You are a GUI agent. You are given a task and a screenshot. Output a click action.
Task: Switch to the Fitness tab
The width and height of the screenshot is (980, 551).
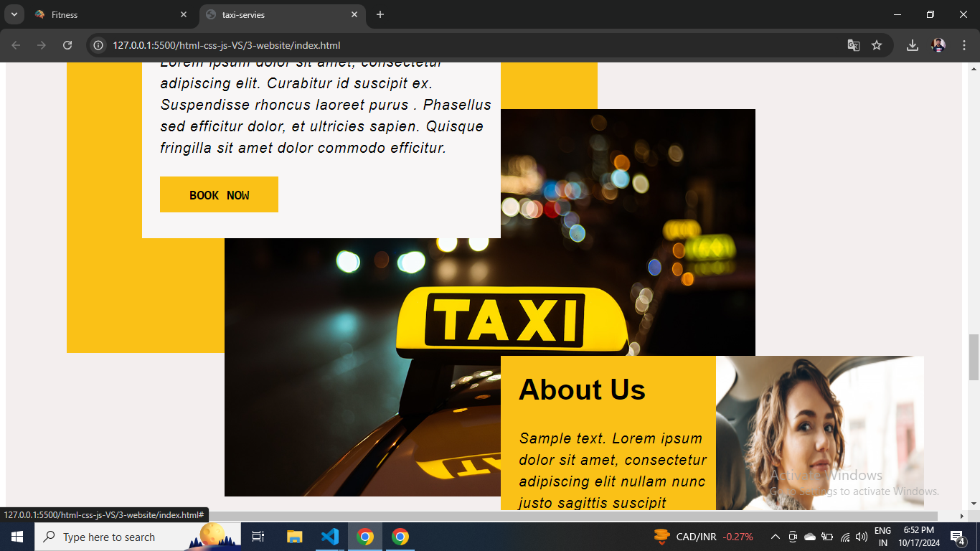(112, 15)
